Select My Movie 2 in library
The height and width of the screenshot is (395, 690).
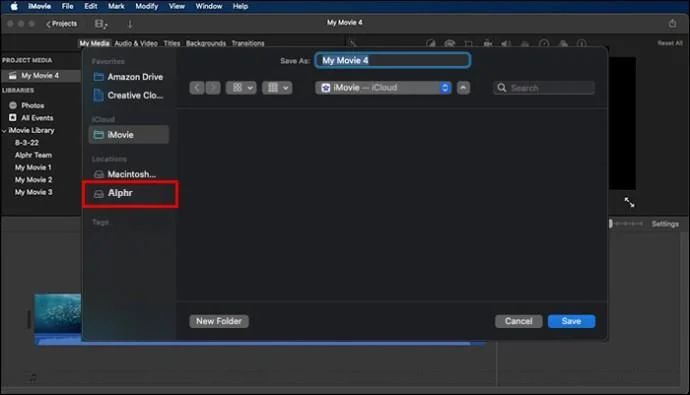33,180
